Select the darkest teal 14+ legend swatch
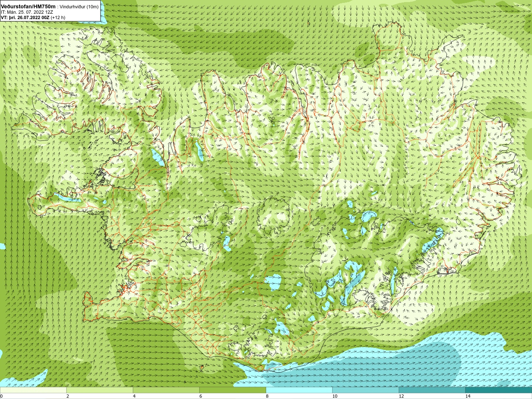Image resolution: width=532 pixels, height=399 pixels. click(499, 390)
